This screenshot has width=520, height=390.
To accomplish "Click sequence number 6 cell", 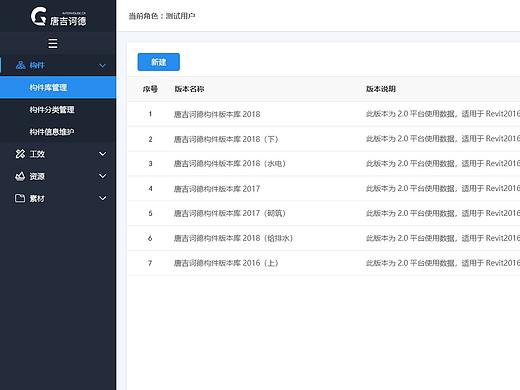I will coord(150,238).
